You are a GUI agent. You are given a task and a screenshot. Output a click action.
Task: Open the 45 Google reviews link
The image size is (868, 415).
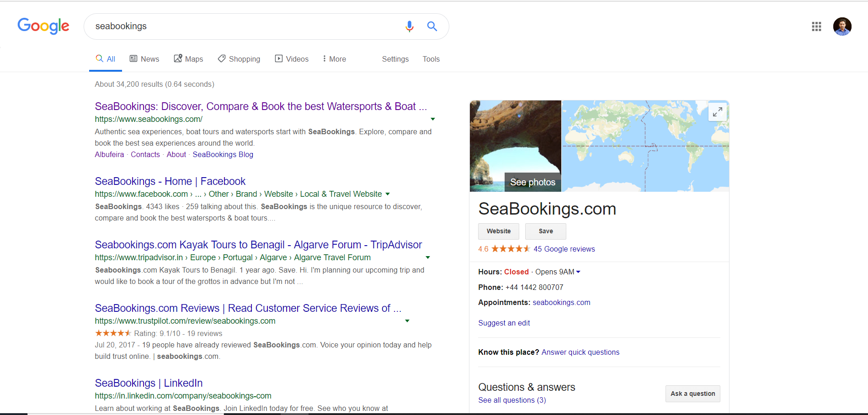point(564,249)
